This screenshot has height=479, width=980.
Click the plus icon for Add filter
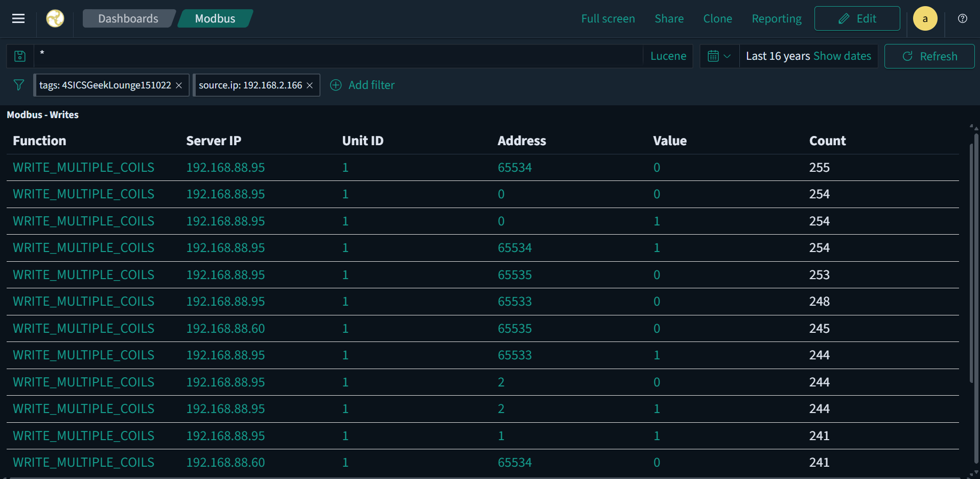click(x=336, y=85)
